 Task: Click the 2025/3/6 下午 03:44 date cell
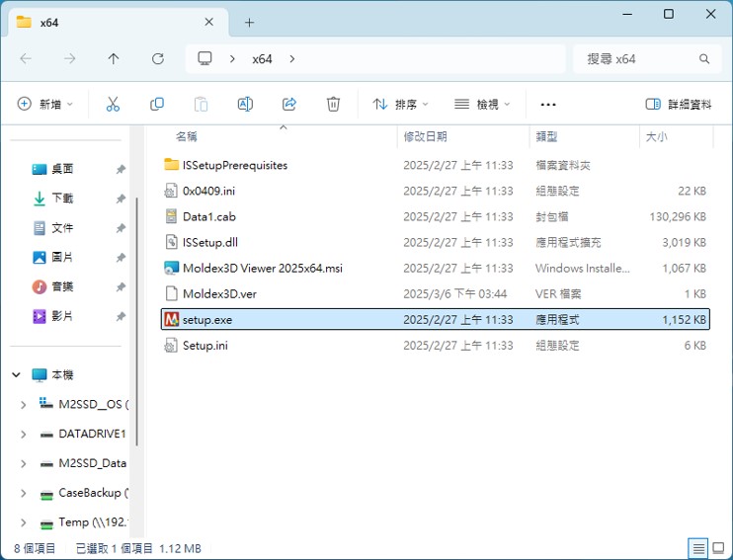454,293
